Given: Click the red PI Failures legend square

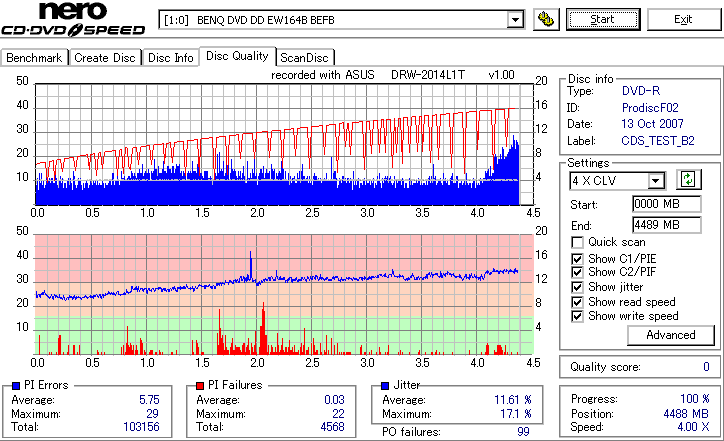Looking at the screenshot, I should coord(200,386).
